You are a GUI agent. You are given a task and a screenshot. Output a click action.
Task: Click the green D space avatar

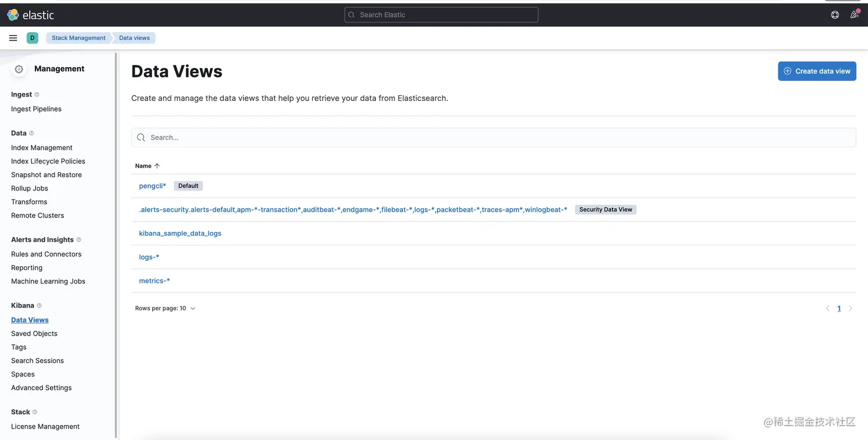click(32, 38)
